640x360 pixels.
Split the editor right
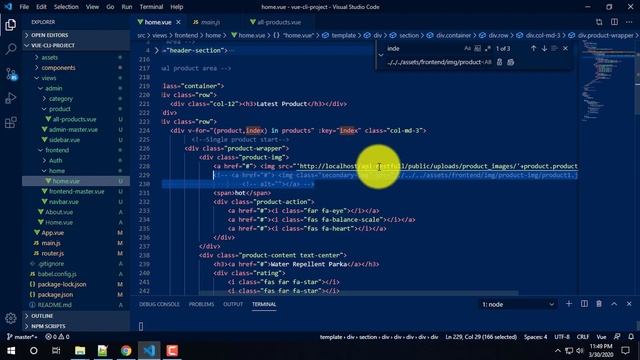click(614, 22)
